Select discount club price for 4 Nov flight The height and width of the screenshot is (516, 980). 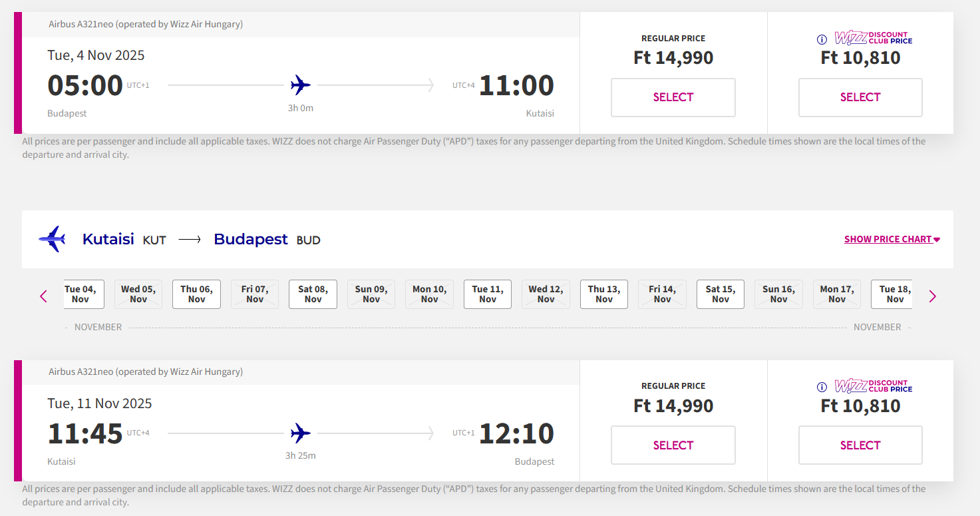tap(860, 97)
